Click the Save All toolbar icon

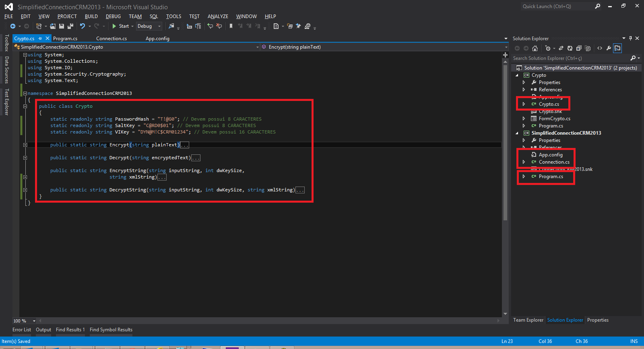70,26
